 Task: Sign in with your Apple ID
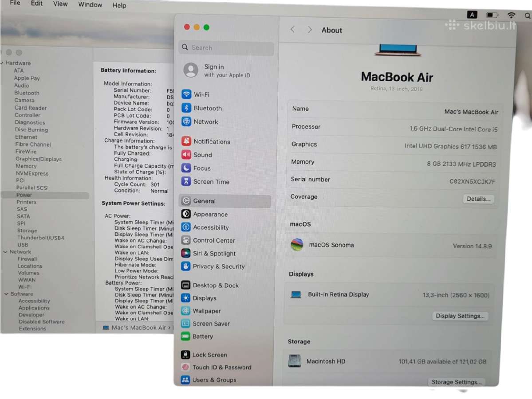coord(227,70)
